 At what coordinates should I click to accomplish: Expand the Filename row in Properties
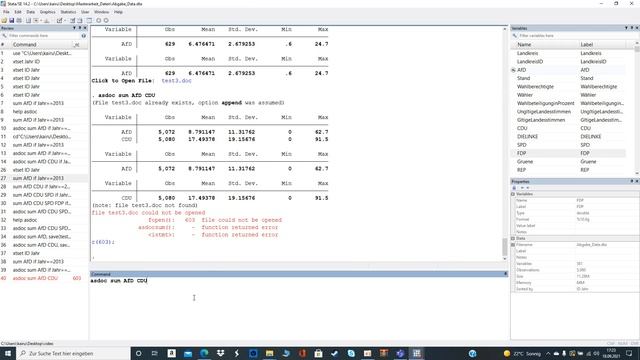click(x=513, y=244)
